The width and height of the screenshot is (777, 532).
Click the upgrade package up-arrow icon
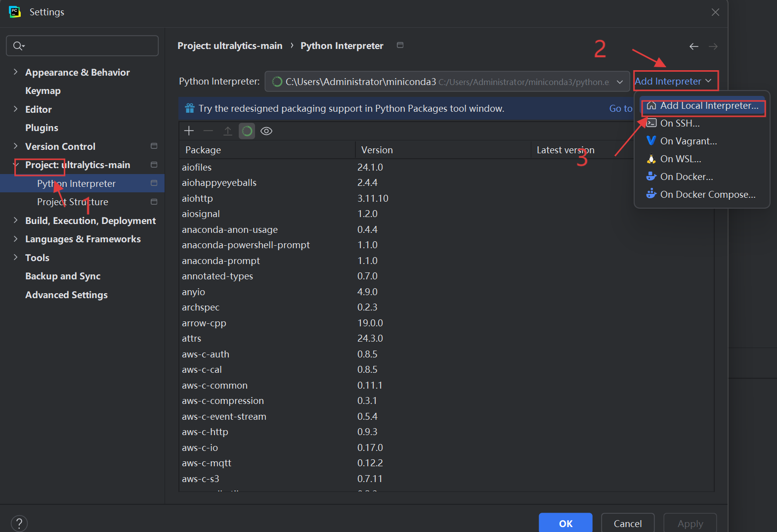tap(227, 131)
